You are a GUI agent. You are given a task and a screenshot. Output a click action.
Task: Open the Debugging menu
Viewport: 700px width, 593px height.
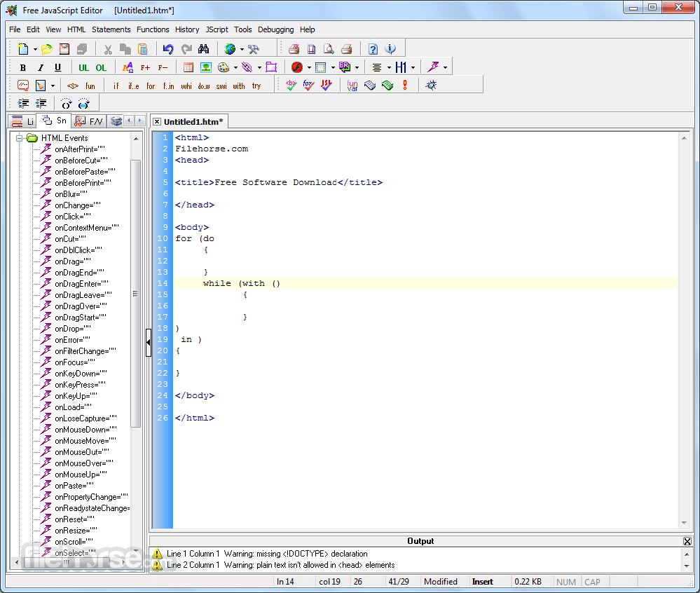[275, 29]
